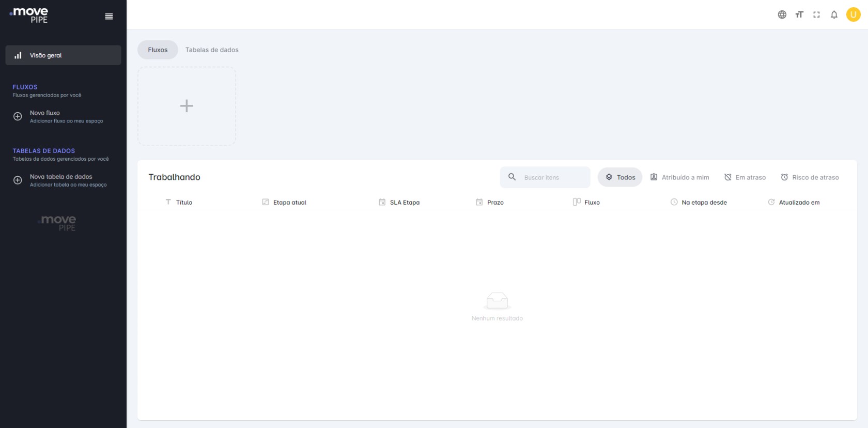Show only Em atraso items

click(x=745, y=177)
